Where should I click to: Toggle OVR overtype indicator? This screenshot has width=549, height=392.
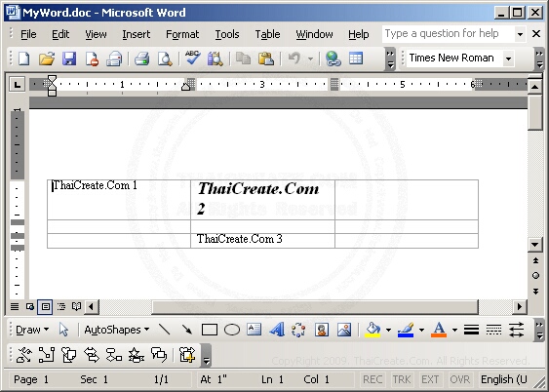[459, 379]
